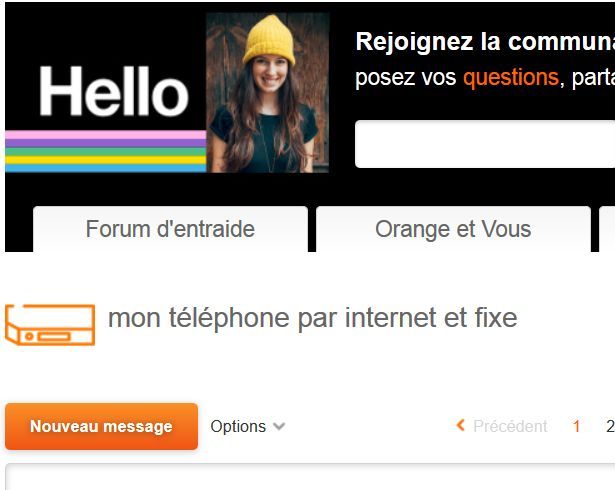Click the 'Rejoignez la communauté' headline
The width and height of the screenshot is (615, 490).
pos(485,41)
